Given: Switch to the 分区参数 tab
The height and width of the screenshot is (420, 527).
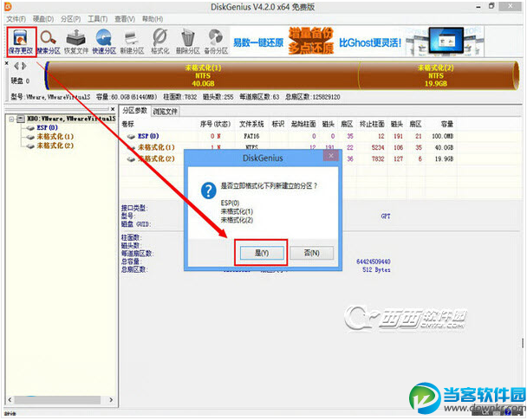Looking at the screenshot, I should coord(134,111).
